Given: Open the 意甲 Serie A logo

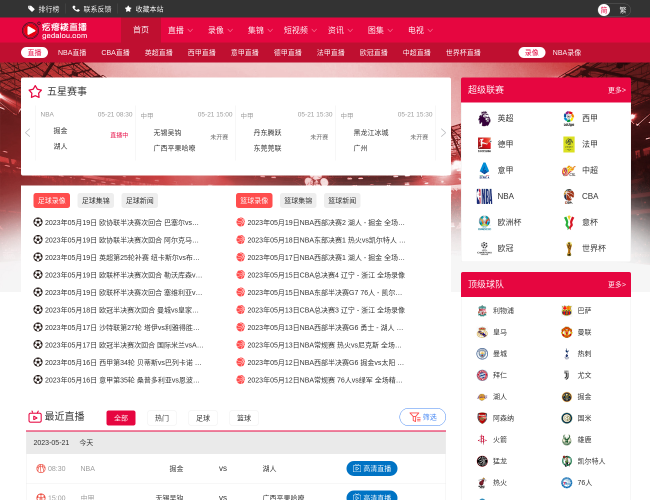Looking at the screenshot, I should [x=484, y=170].
